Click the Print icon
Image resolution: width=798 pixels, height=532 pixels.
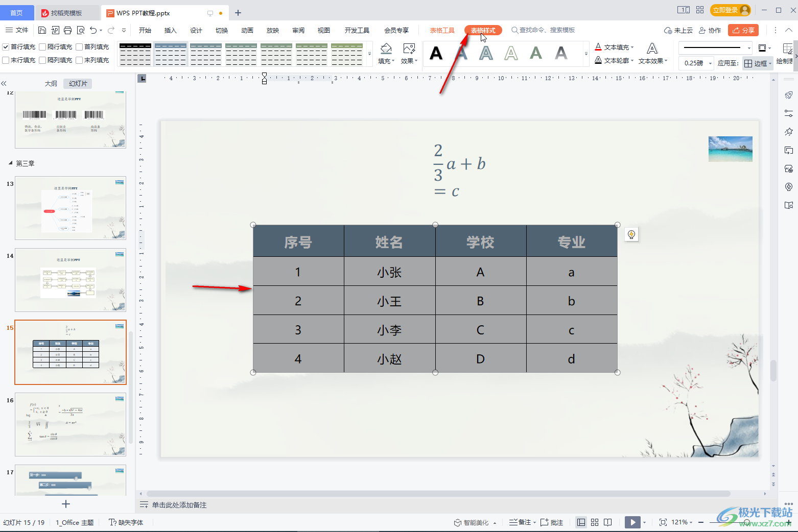[x=67, y=30]
